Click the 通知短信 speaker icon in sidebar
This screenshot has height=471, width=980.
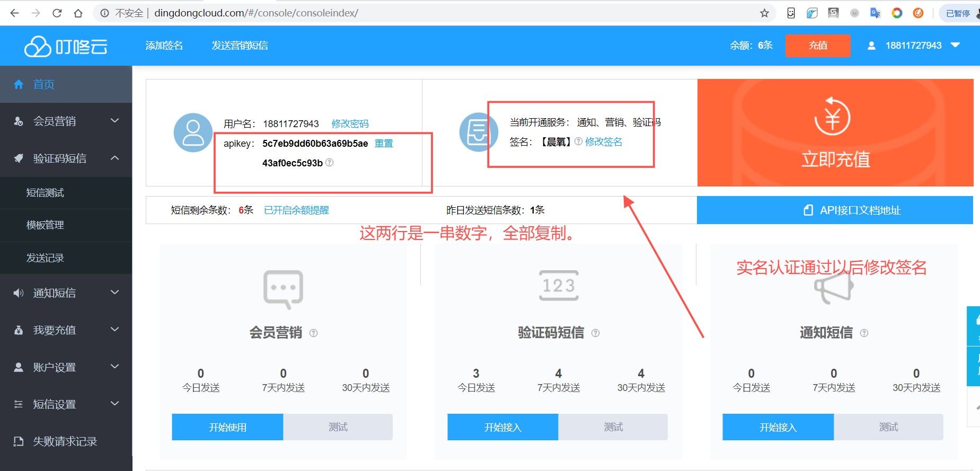click(x=19, y=293)
